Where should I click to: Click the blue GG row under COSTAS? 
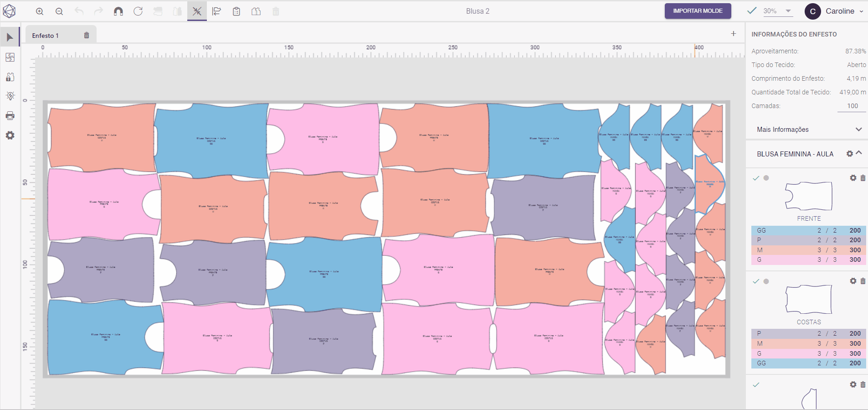(808, 363)
